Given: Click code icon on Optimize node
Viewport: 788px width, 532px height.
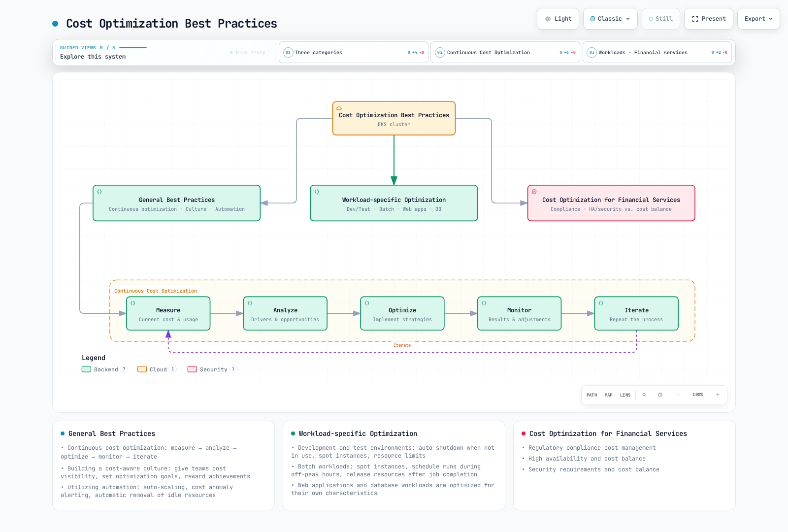Looking at the screenshot, I should click(367, 303).
